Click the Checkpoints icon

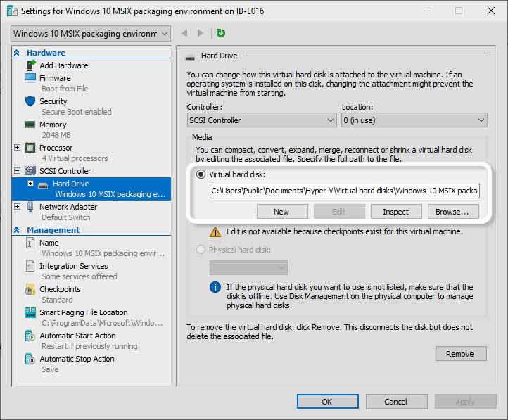pyautogui.click(x=30, y=289)
